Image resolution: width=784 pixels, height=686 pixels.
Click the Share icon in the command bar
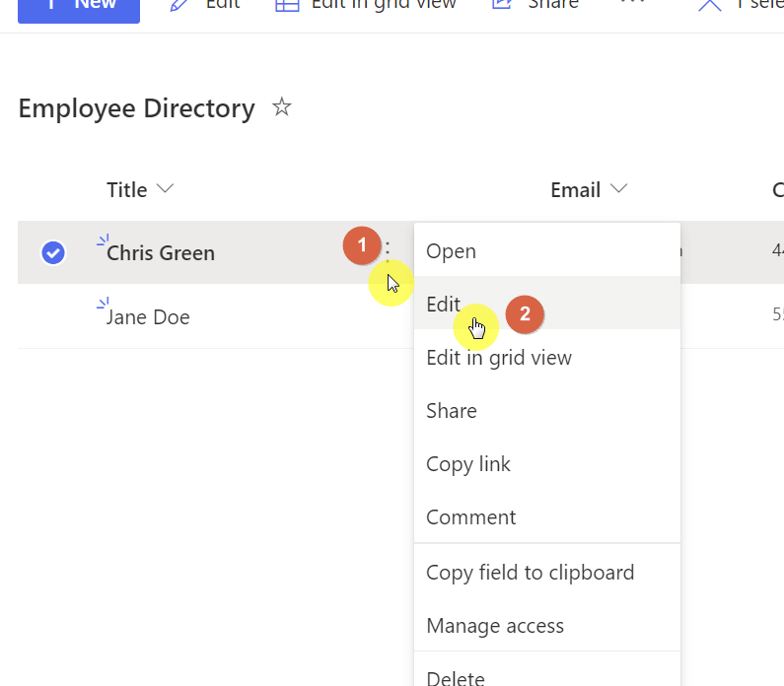click(502, 5)
